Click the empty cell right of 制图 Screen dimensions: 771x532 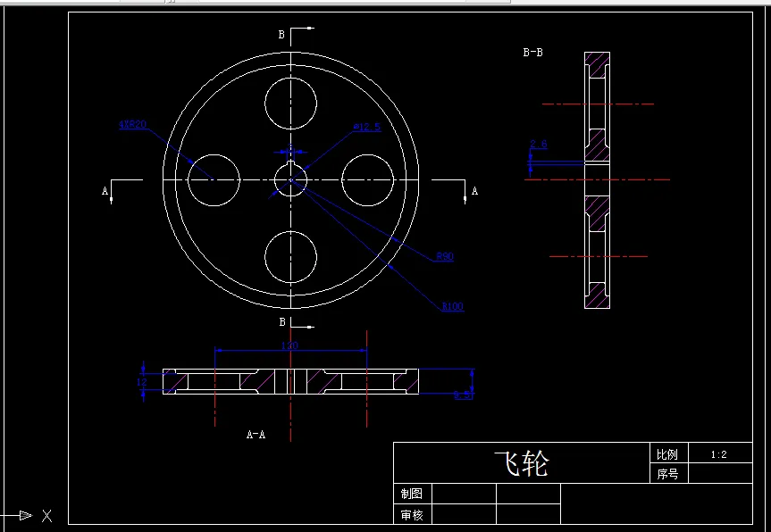coord(464,494)
